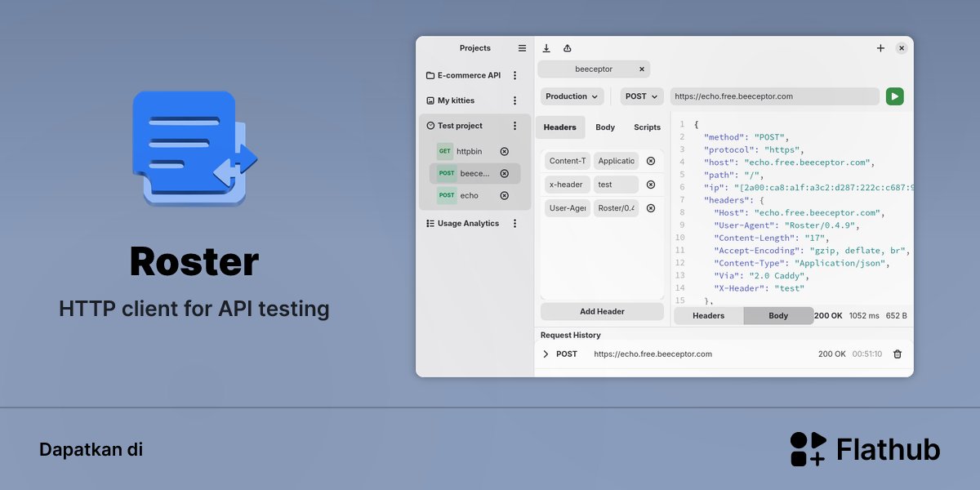
Task: Delete the User-Agent header row
Action: point(651,208)
